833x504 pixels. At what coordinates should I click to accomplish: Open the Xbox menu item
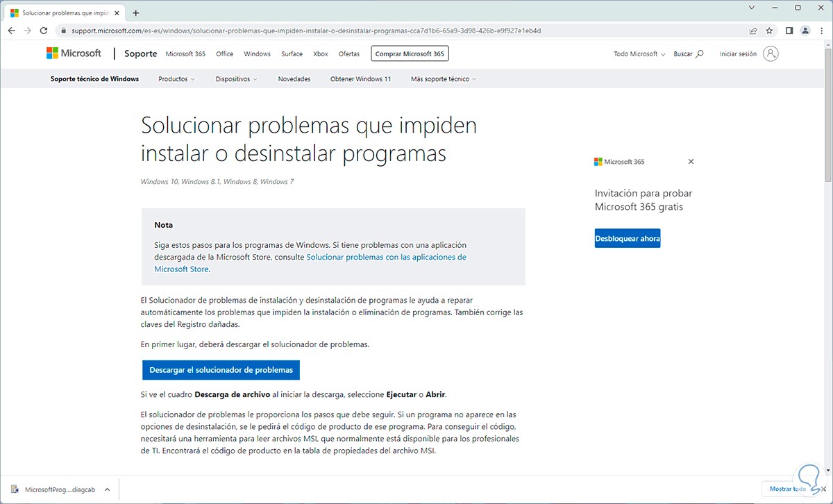pos(321,53)
